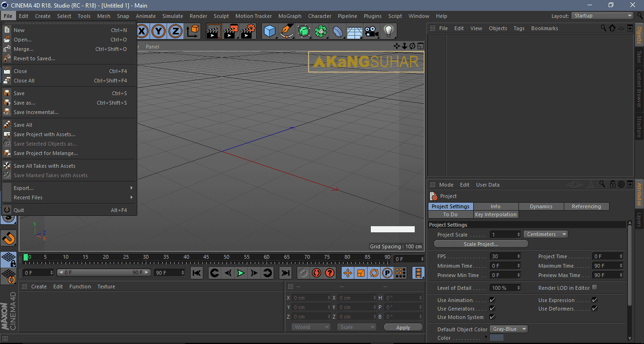Toggle Render LOD in Editor checkbox
The height and width of the screenshot is (344, 644).
coord(594,287)
